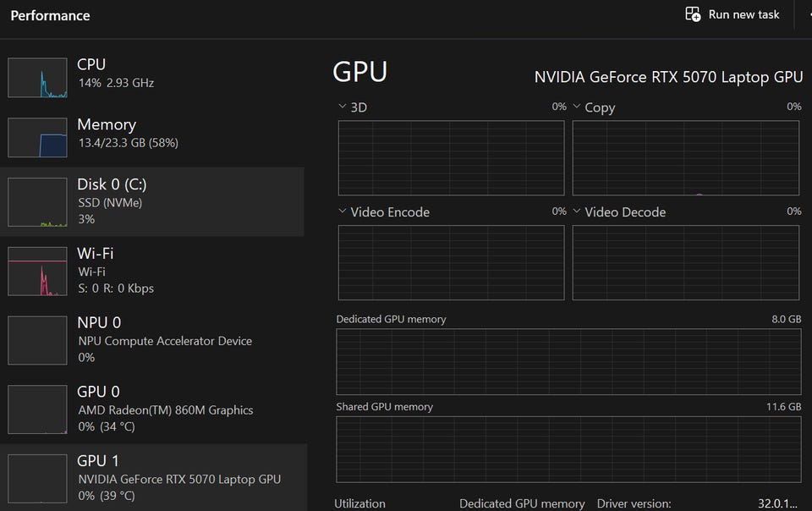This screenshot has height=511, width=812.
Task: Select AMD Radeon 860M Graphics entry
Action: coord(165,409)
